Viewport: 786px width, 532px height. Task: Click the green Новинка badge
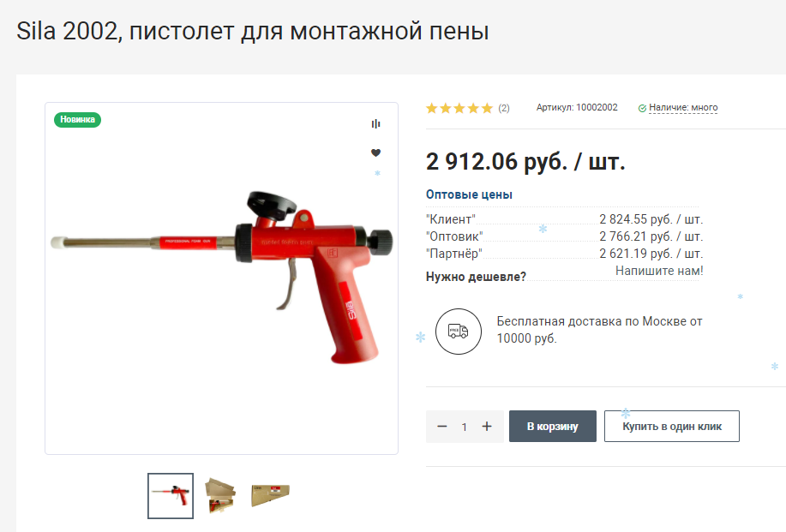click(78, 120)
